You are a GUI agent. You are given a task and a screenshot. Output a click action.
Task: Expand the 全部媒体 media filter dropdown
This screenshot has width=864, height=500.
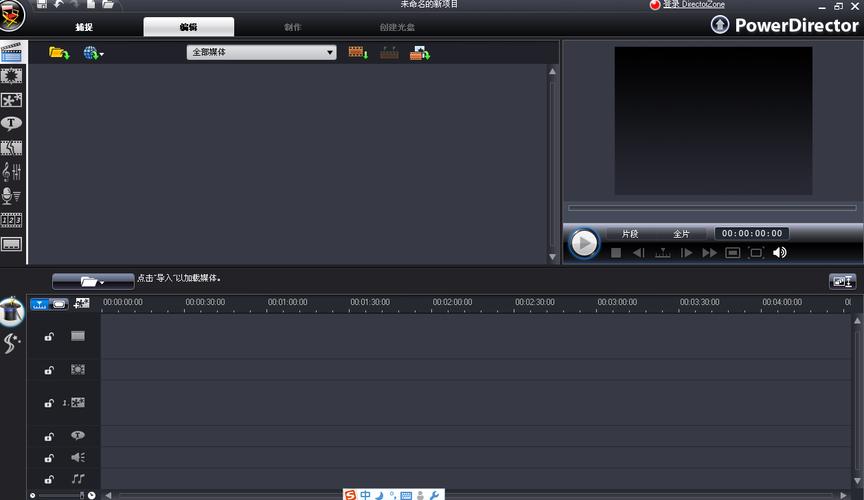pyautogui.click(x=261, y=52)
